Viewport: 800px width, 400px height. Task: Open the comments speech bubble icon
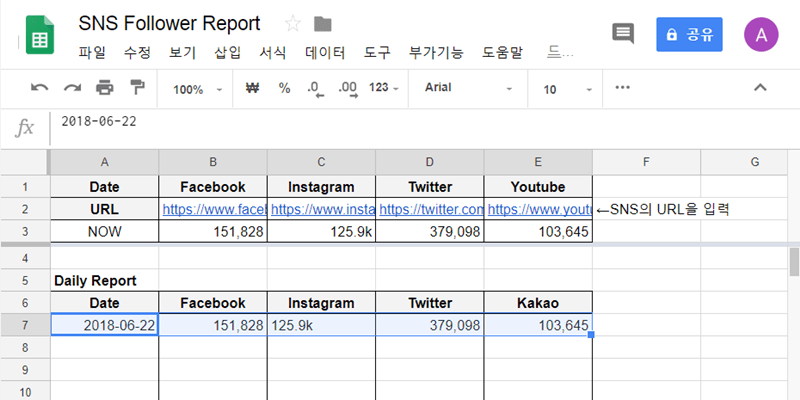coord(623,33)
